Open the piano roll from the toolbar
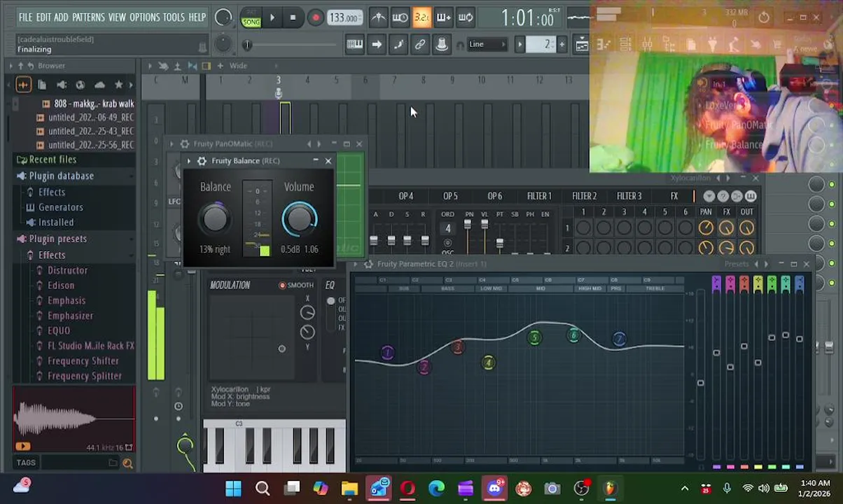The width and height of the screenshot is (843, 504). (355, 45)
